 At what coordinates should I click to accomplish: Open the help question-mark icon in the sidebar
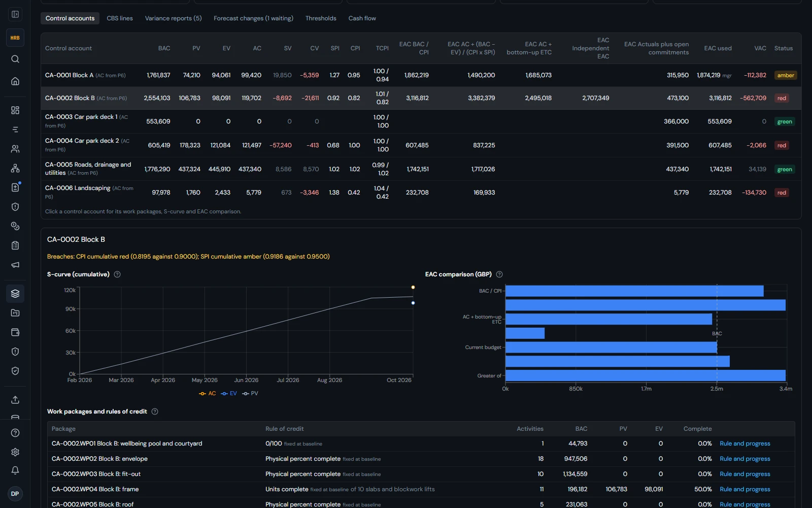[x=15, y=433]
